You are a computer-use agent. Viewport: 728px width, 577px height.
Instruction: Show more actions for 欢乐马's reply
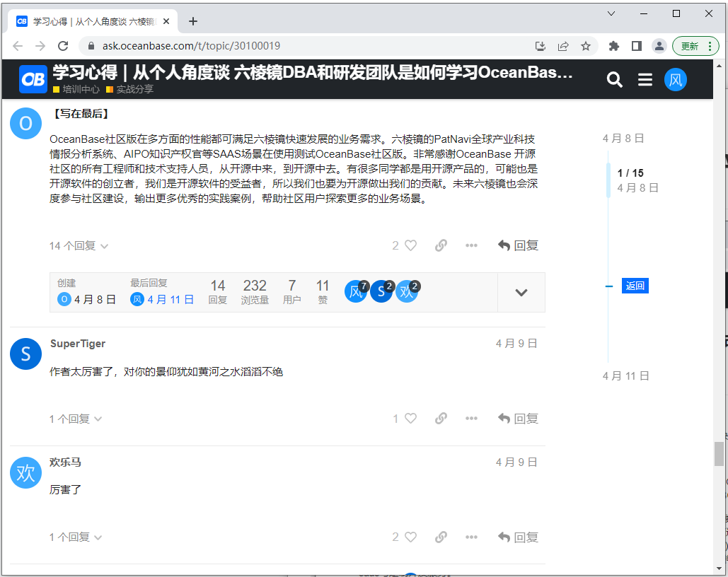point(471,537)
